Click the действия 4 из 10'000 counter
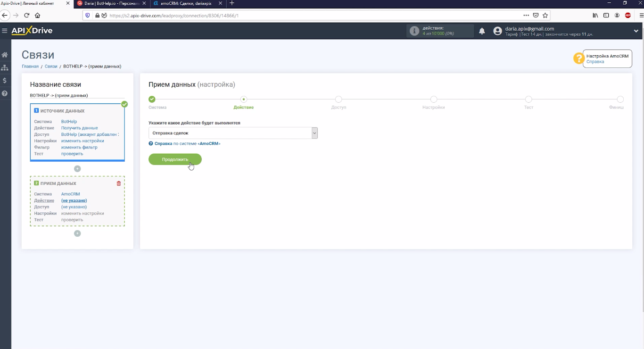The width and height of the screenshot is (644, 349). (440, 31)
